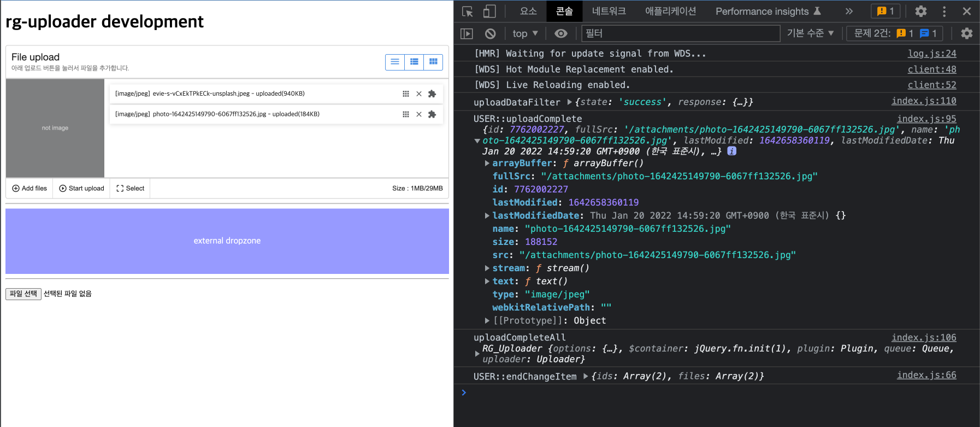Select evie-s-vCxEkTPkECk-unsplash.jpeg file row
The height and width of the screenshot is (427, 980).
click(276, 93)
